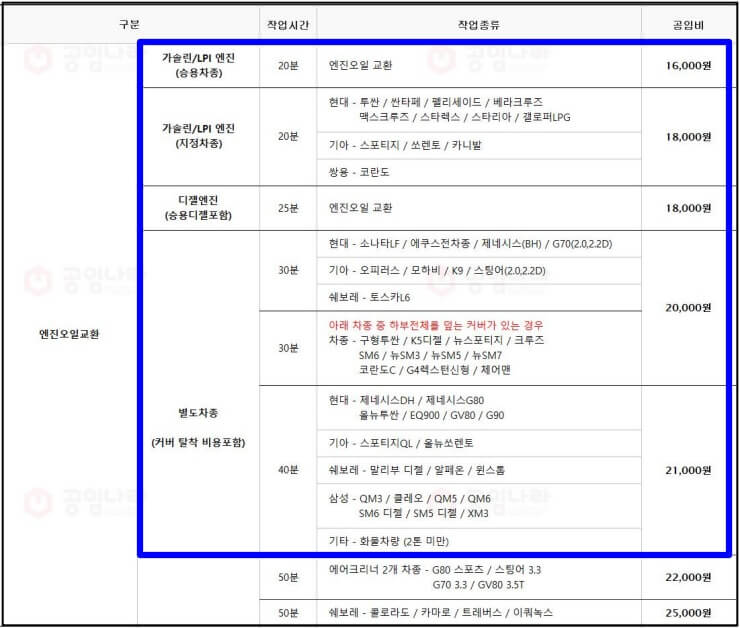Click 50분 in the 에어크리너 2개 차종 row

tap(288, 577)
